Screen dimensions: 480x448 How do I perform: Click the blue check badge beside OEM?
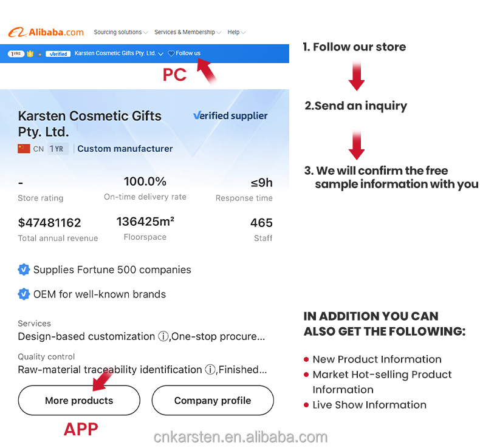(x=24, y=294)
